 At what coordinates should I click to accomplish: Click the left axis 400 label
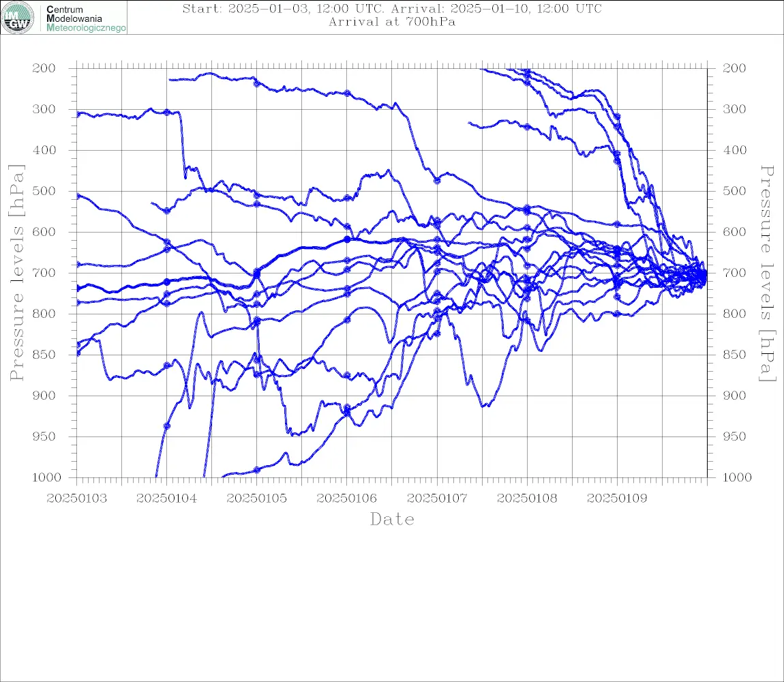pos(44,150)
